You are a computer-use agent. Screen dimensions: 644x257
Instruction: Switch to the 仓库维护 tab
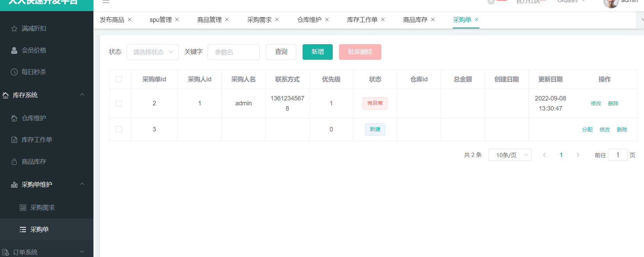coord(309,20)
